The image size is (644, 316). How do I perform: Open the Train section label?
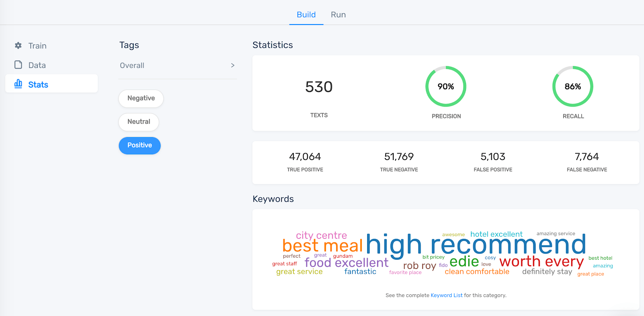click(37, 46)
